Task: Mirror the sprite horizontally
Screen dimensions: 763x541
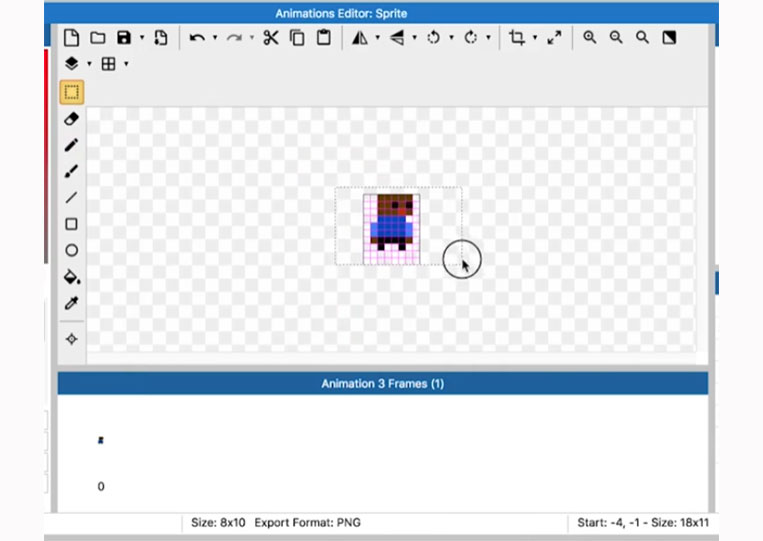Action: click(360, 37)
